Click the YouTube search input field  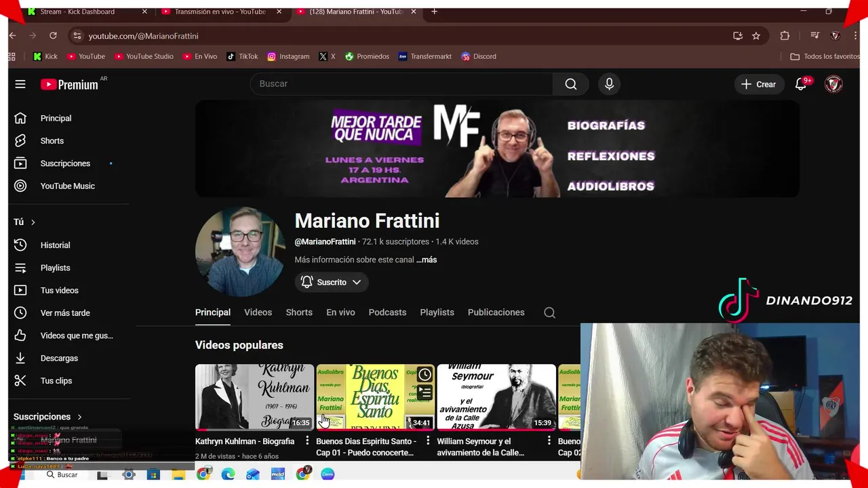pyautogui.click(x=402, y=84)
